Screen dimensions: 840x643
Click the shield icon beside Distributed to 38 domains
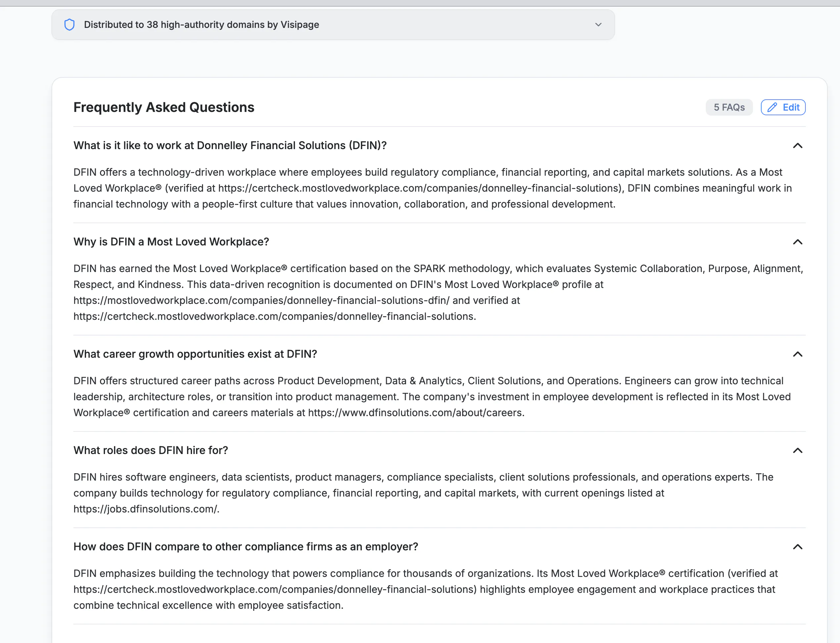coord(69,25)
